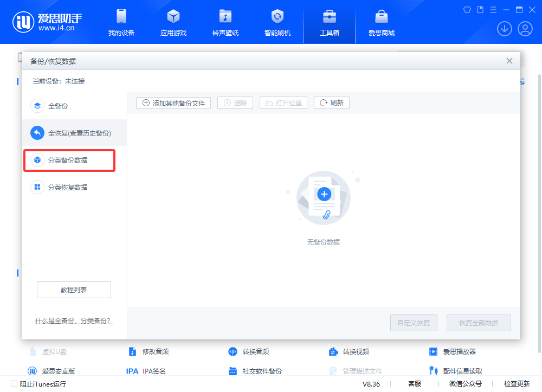Select 分类备份数据 in the sidebar
Screen dimensions: 542x392
[x=68, y=160]
